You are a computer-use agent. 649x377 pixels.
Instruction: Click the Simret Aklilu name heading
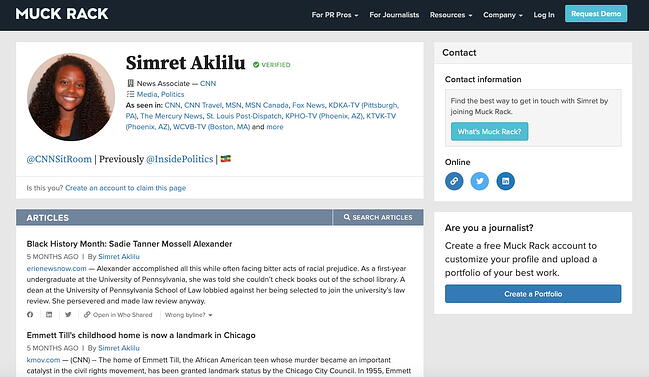[x=185, y=63]
